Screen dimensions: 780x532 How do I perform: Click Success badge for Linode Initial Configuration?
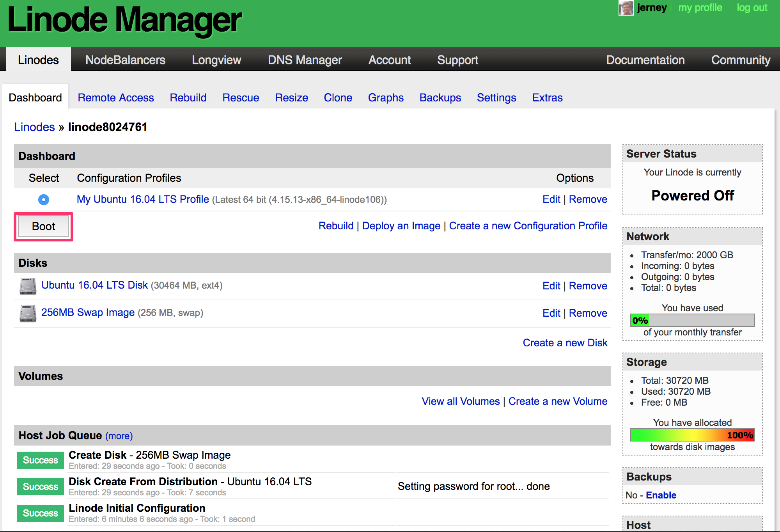click(x=41, y=513)
